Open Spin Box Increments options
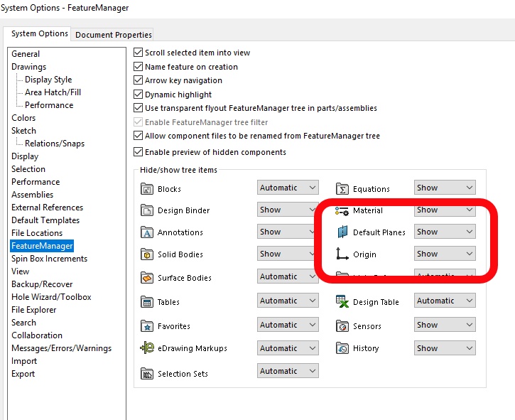This screenshot has width=515, height=420. click(x=49, y=259)
